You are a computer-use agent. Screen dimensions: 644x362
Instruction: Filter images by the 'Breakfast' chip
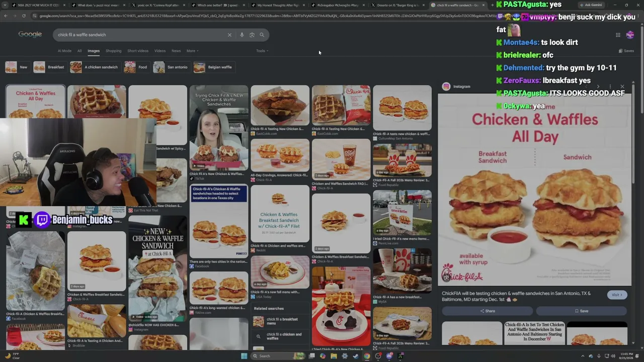pos(49,67)
